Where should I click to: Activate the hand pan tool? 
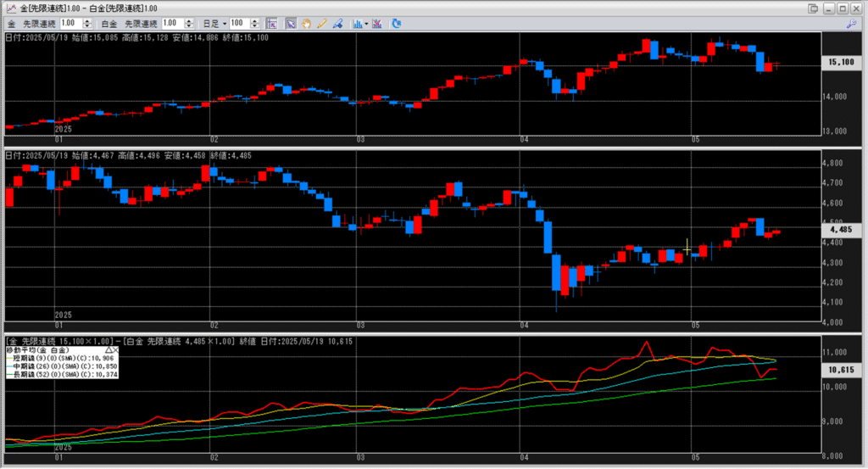307,24
